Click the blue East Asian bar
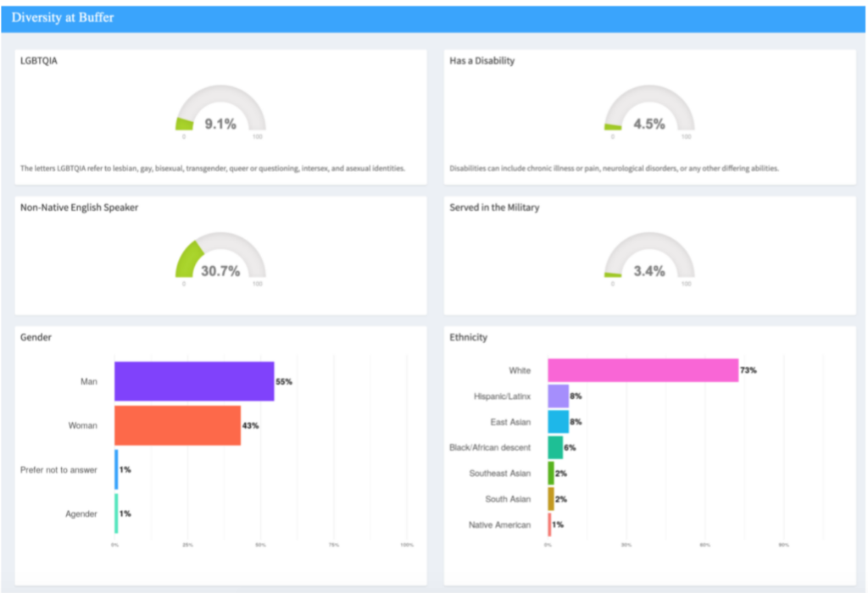Screen dimensions: 868x593 [558, 422]
